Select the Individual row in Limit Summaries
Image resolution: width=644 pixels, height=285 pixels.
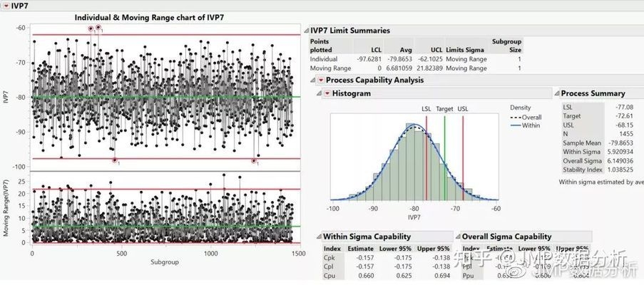[323, 59]
